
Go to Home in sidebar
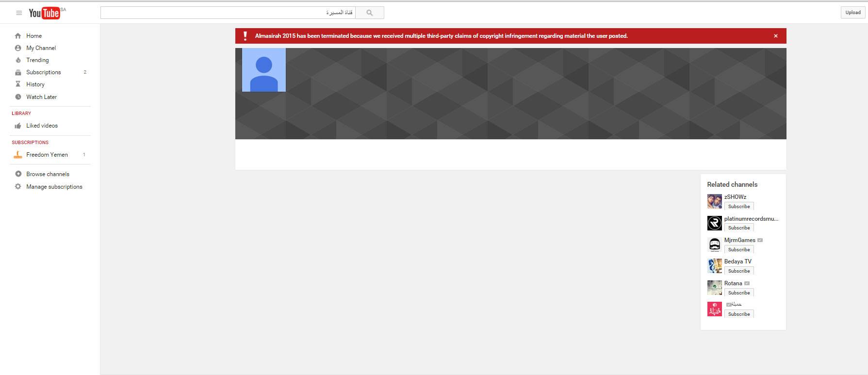pos(34,36)
